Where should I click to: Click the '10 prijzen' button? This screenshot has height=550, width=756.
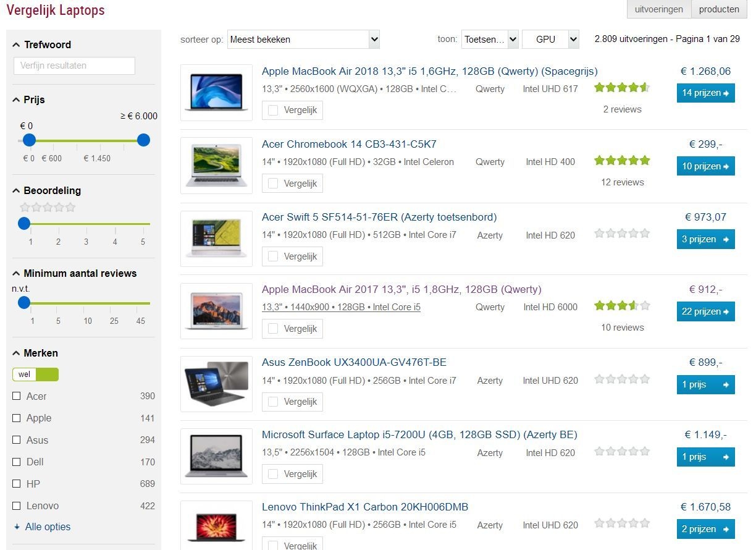pos(706,166)
